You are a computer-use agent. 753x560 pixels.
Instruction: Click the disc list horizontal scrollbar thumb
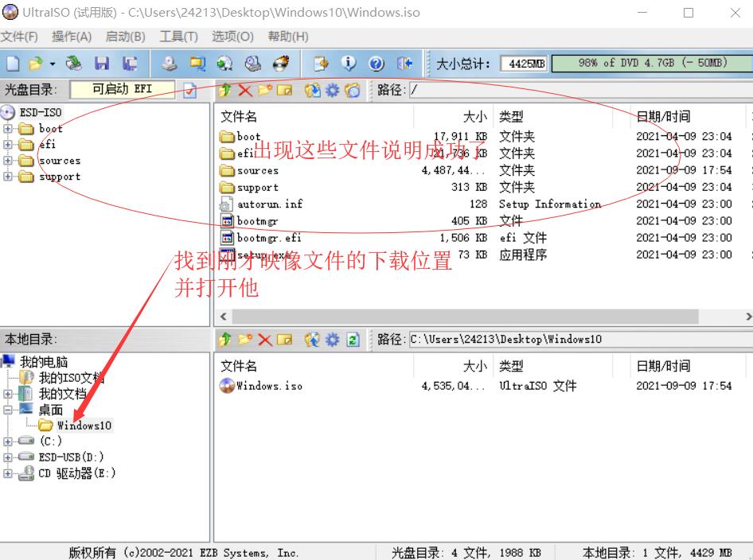click(x=465, y=317)
